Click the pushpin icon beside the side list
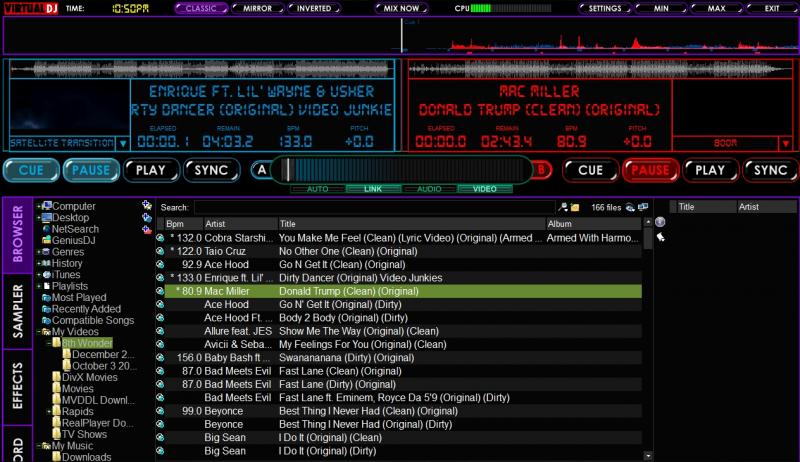 click(x=660, y=237)
